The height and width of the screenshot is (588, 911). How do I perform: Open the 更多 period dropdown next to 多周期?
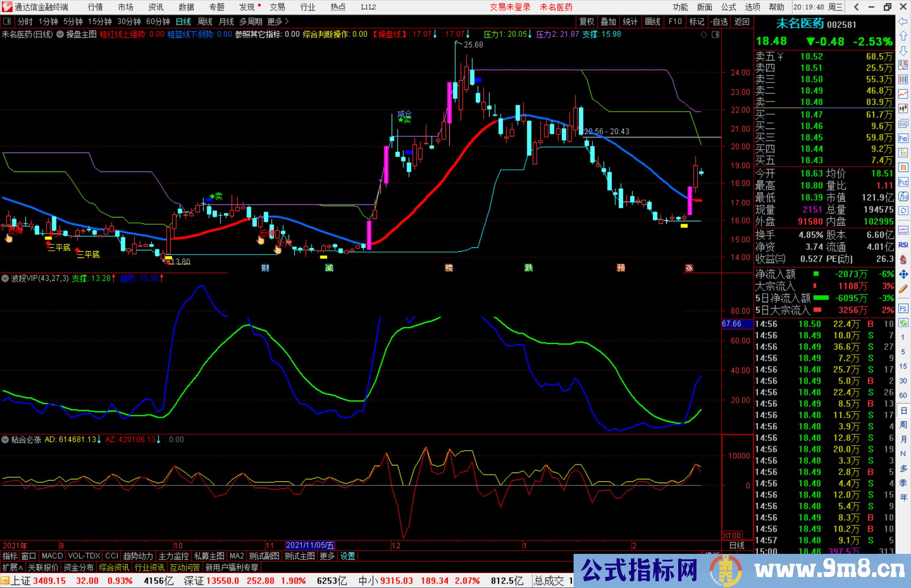276,21
